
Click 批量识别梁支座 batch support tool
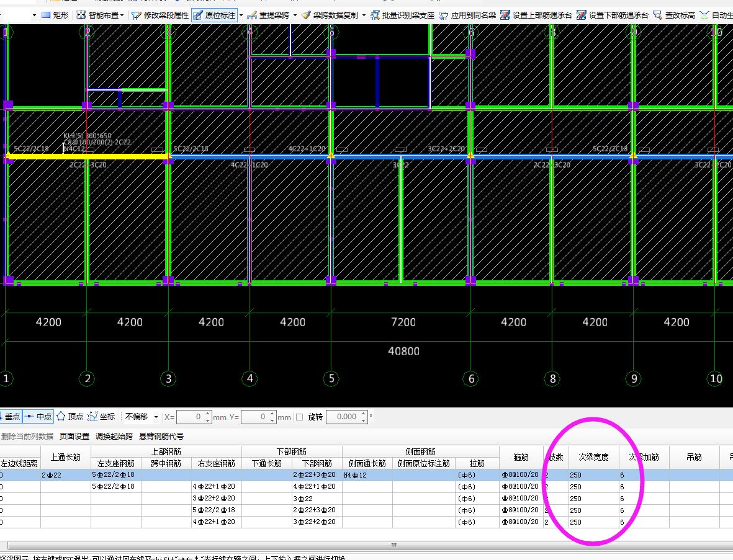click(402, 15)
